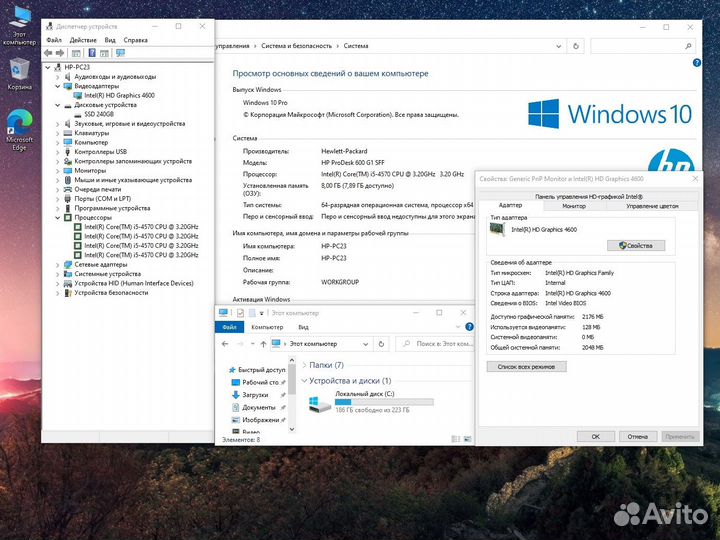Click the blue Help icon in Device Manager toolbar
The height and width of the screenshot is (540, 720).
[x=92, y=53]
